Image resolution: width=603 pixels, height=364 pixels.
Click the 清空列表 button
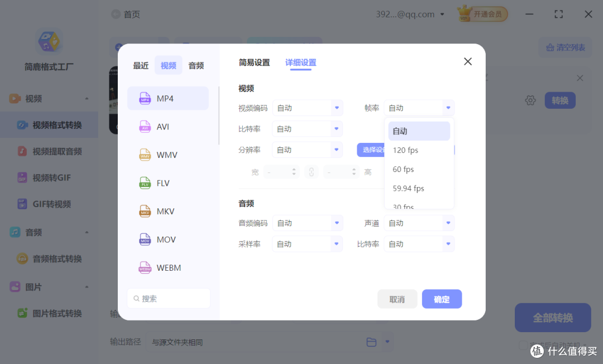coord(565,47)
